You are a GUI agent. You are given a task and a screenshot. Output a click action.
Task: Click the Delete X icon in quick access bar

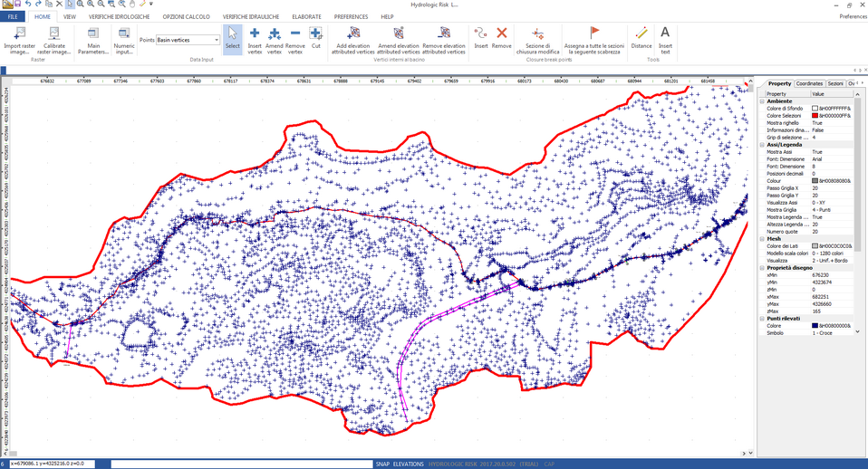59,4
